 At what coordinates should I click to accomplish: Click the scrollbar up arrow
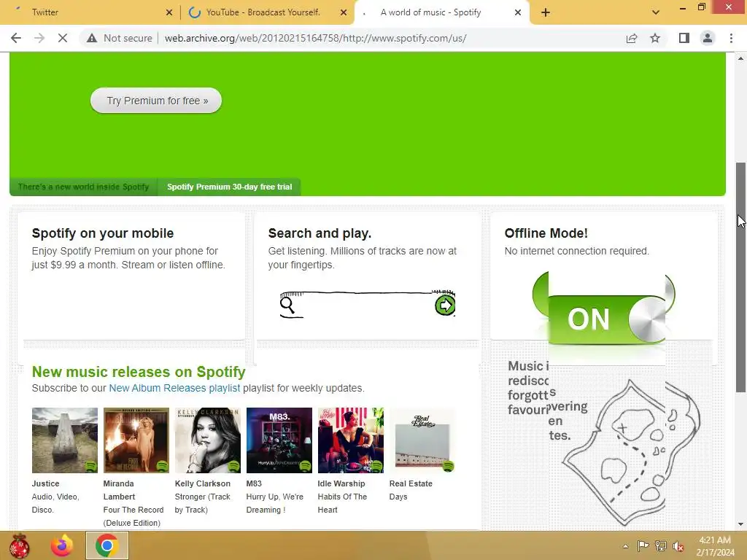pos(740,58)
